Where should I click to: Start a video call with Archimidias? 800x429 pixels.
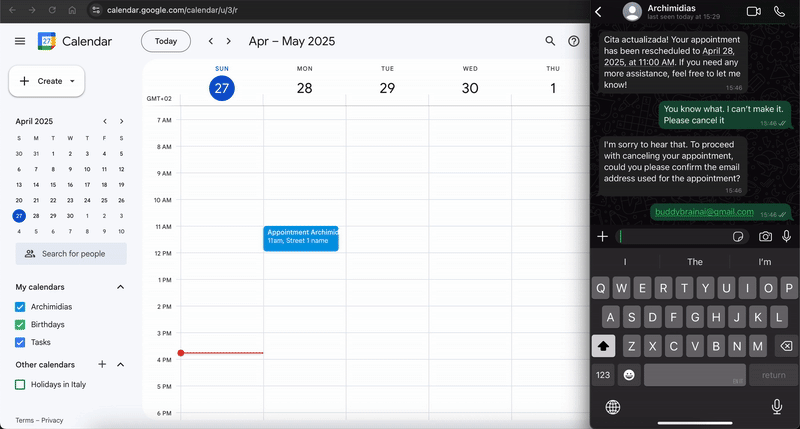point(754,11)
